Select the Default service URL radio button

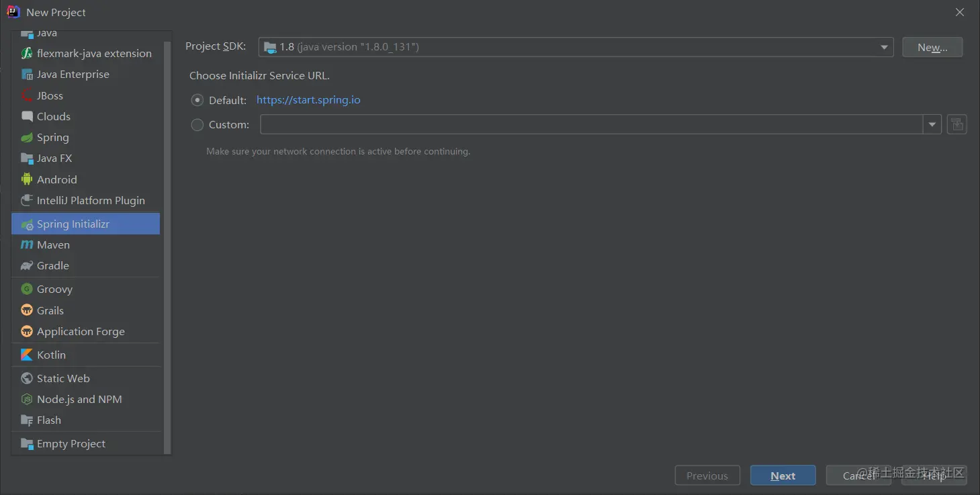(197, 100)
